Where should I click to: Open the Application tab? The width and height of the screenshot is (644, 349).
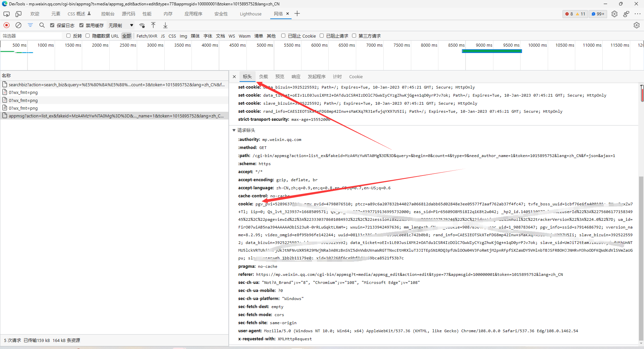193,14
